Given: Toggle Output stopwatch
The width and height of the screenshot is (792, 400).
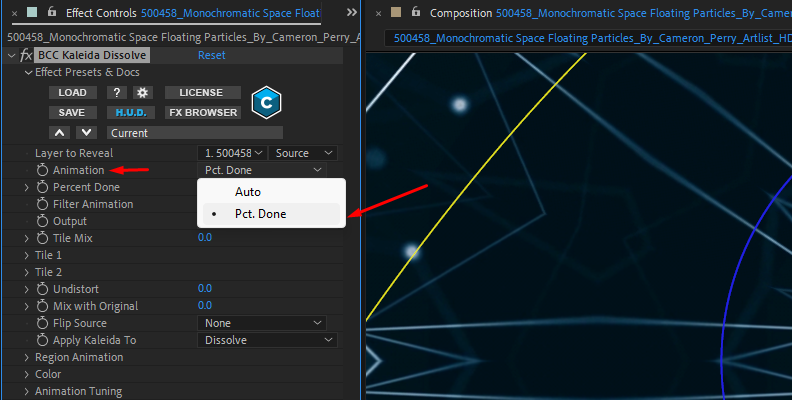Looking at the screenshot, I should pos(42,221).
